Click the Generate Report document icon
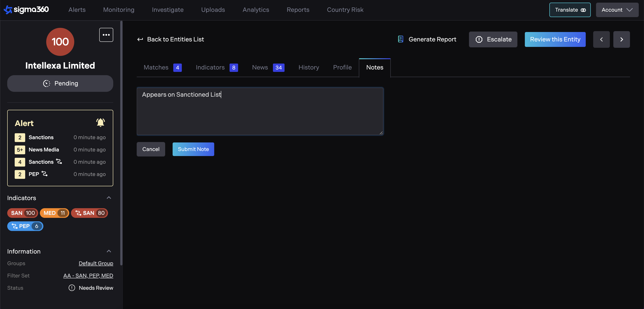Image resolution: width=644 pixels, height=309 pixels. 400,39
